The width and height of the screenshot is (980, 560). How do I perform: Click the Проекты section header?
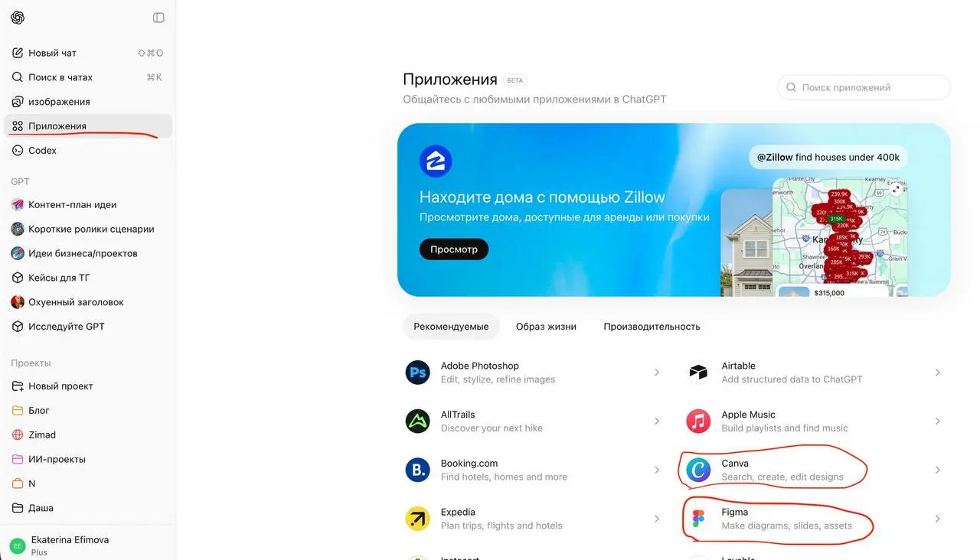(31, 363)
